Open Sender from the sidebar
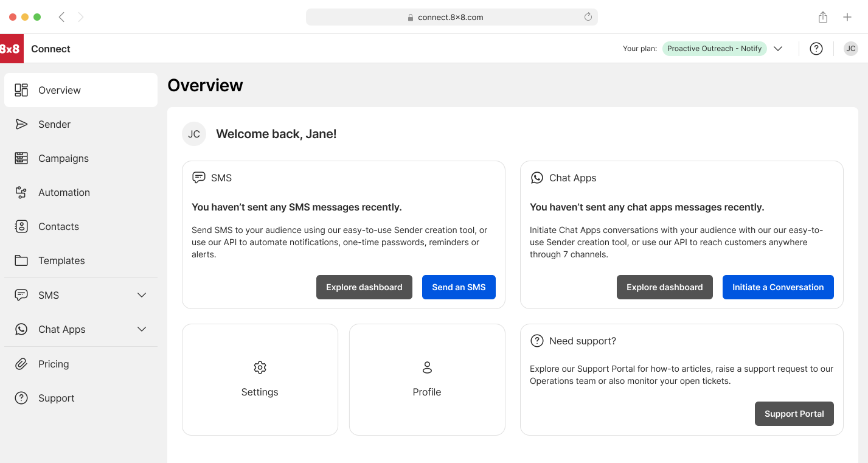Image resolution: width=868 pixels, height=463 pixels. pyautogui.click(x=81, y=124)
